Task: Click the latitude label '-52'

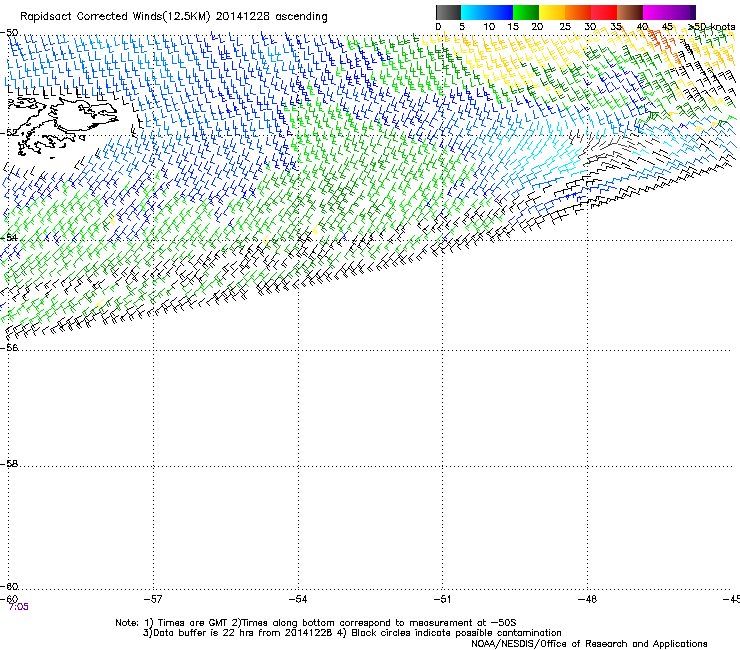Action: tap(9, 133)
